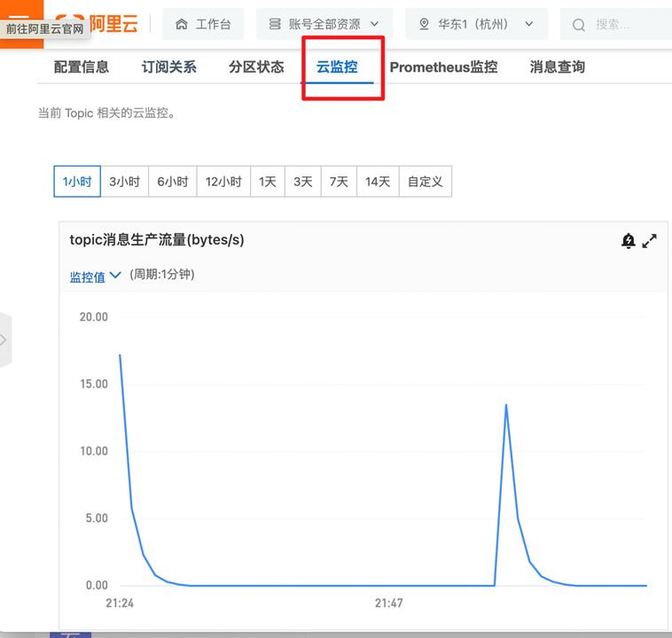
Task: Click the second peak on traffic chart
Action: [505, 405]
